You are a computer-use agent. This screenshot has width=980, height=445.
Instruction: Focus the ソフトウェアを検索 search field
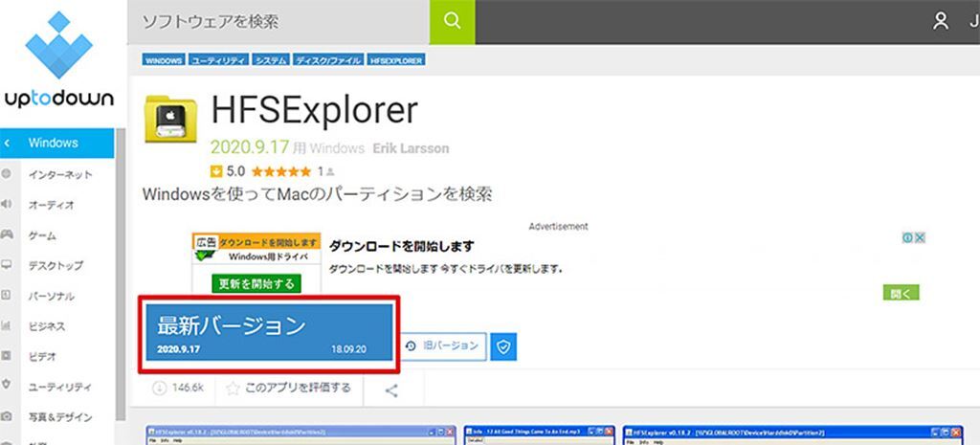coord(278,22)
